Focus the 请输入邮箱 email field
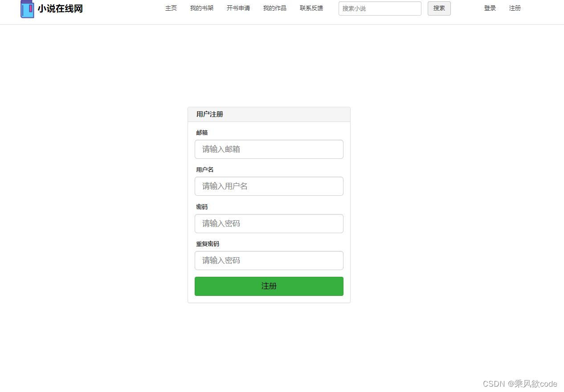The height and width of the screenshot is (392, 564). pos(269,149)
